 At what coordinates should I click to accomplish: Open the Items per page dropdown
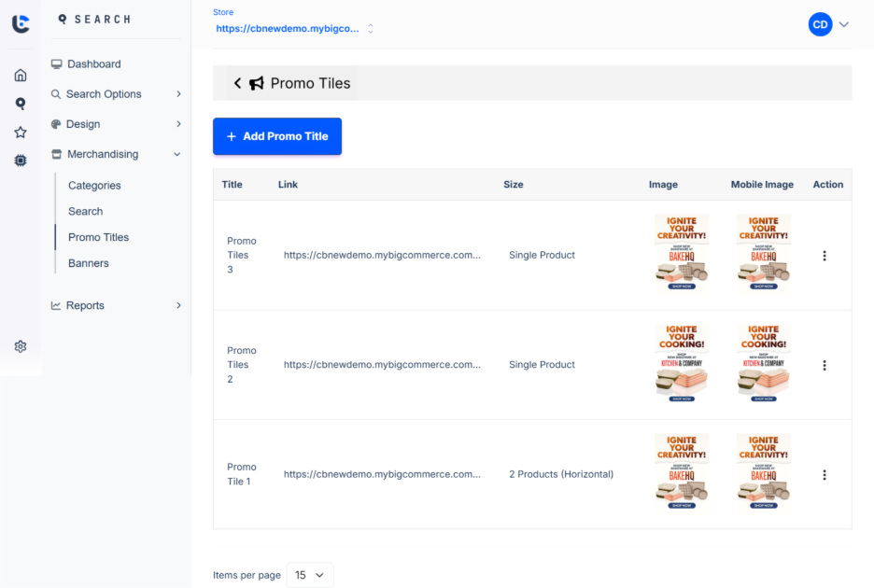click(309, 575)
